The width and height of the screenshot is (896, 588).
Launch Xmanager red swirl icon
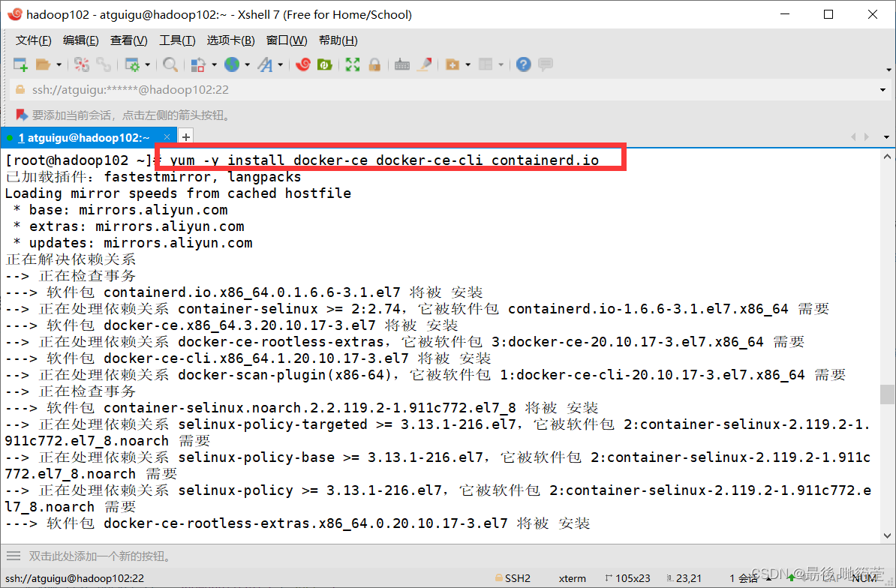[x=303, y=64]
